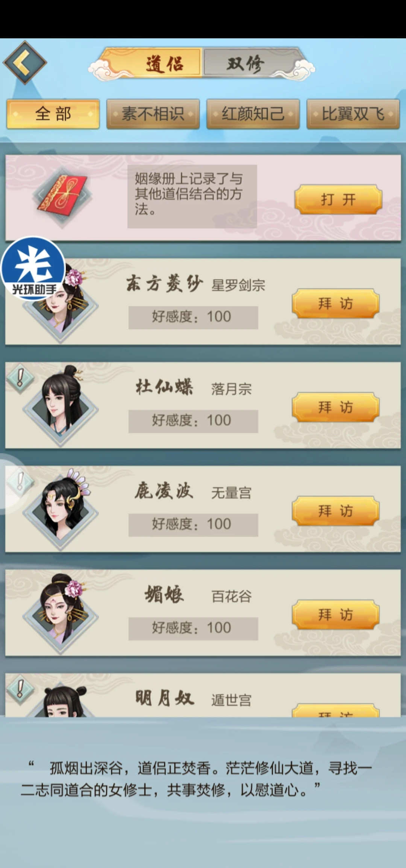Click 拜访 for 杜仙蝶

pyautogui.click(x=336, y=407)
